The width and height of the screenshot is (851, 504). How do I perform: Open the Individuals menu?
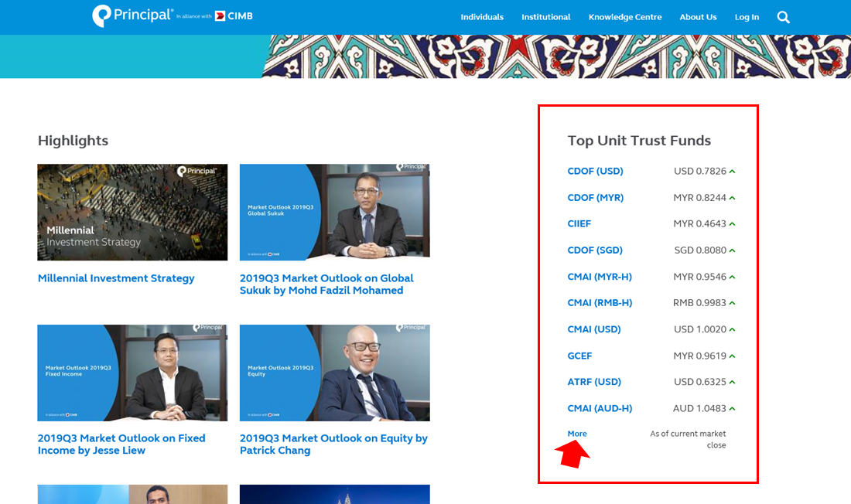pyautogui.click(x=482, y=17)
